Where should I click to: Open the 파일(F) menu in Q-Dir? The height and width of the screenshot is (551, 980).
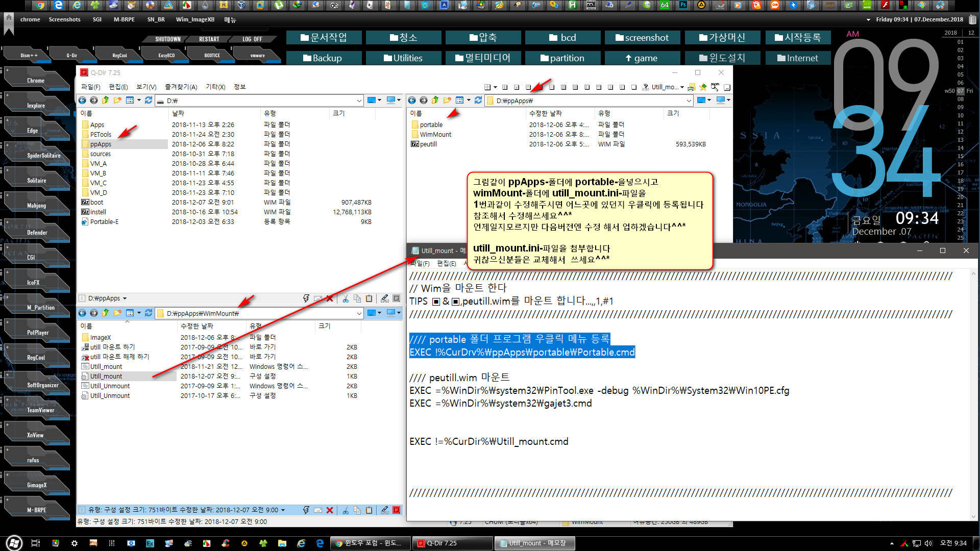pos(90,87)
